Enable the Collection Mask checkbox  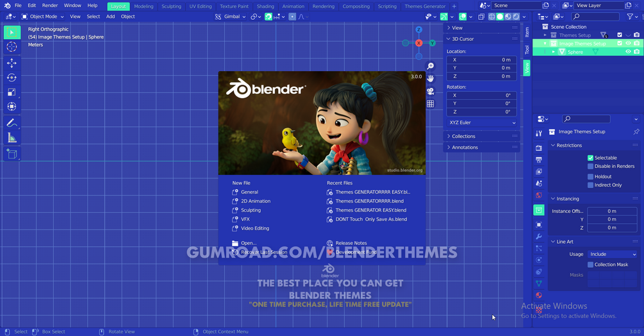pyautogui.click(x=590, y=265)
